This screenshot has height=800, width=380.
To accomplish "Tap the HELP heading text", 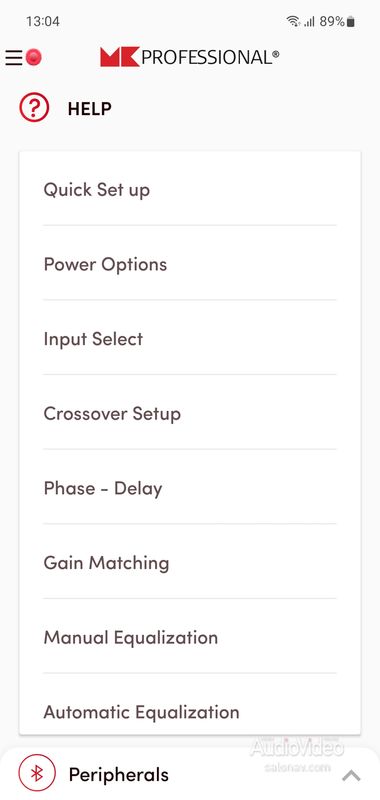I will pyautogui.click(x=89, y=108).
